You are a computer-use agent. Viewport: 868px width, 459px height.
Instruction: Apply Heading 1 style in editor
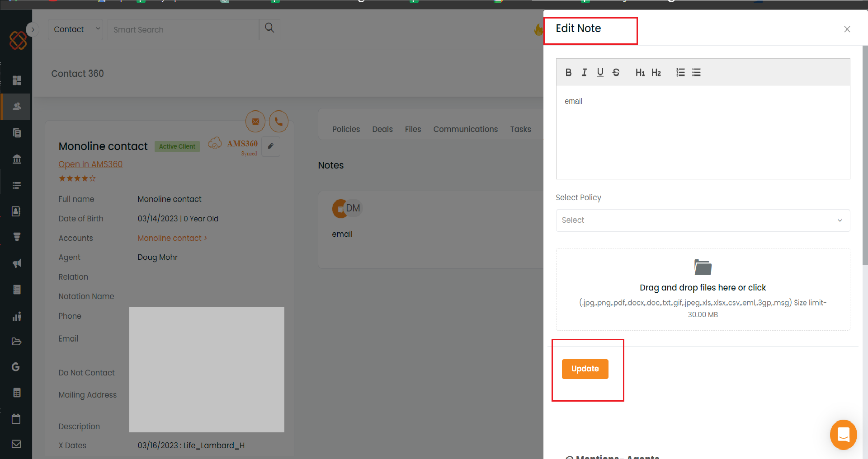(640, 72)
